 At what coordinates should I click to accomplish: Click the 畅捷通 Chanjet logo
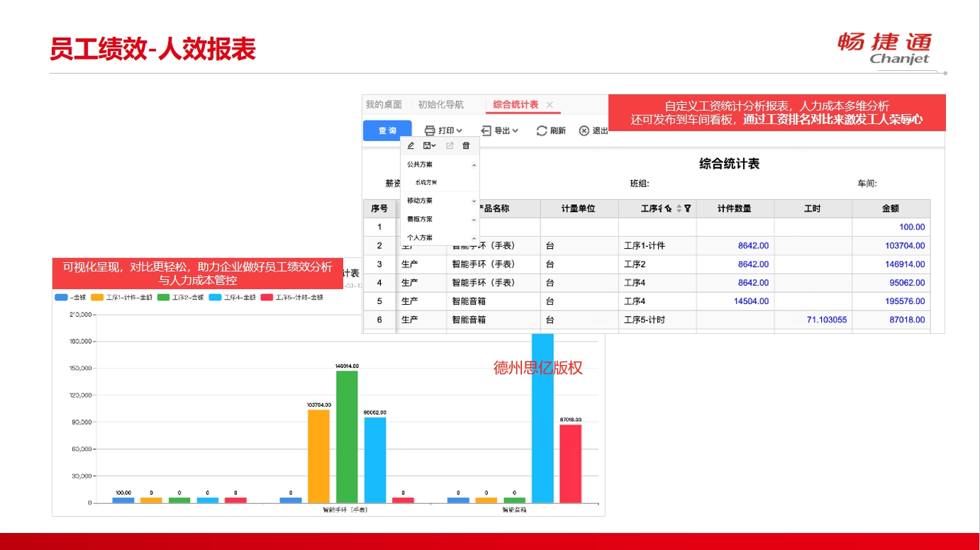click(x=885, y=49)
